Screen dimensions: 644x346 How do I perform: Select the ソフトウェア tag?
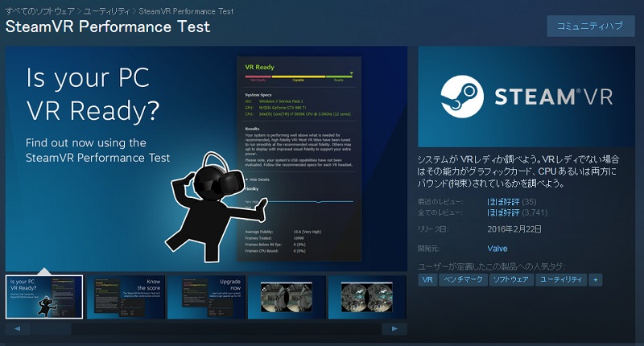(x=510, y=279)
